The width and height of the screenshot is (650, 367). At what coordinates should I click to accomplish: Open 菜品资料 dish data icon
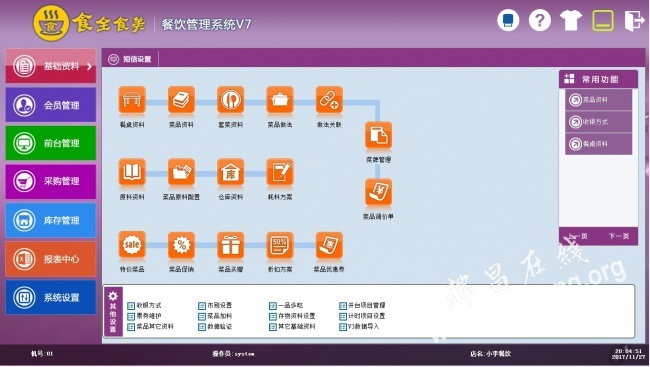coord(181,100)
